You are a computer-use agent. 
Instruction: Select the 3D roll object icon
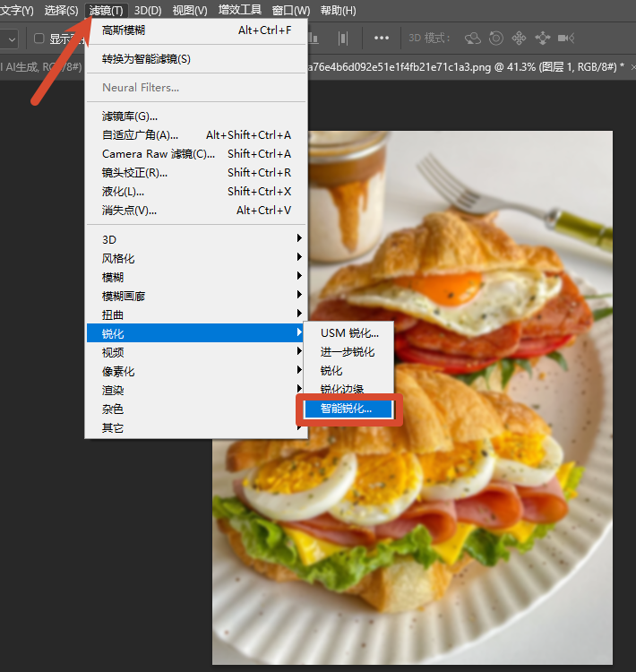[496, 39]
